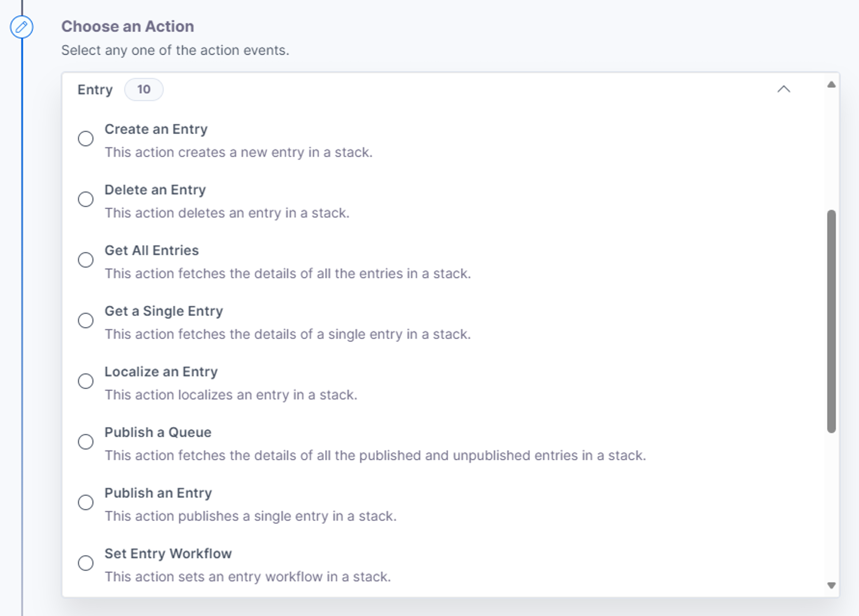Choose the Publish a Queue radio option
The height and width of the screenshot is (616, 859).
pyautogui.click(x=86, y=441)
